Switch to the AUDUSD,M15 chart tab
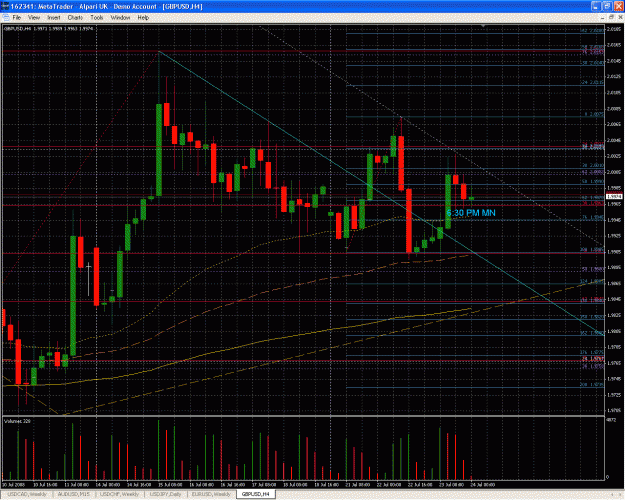The height and width of the screenshot is (500, 625). [74, 494]
